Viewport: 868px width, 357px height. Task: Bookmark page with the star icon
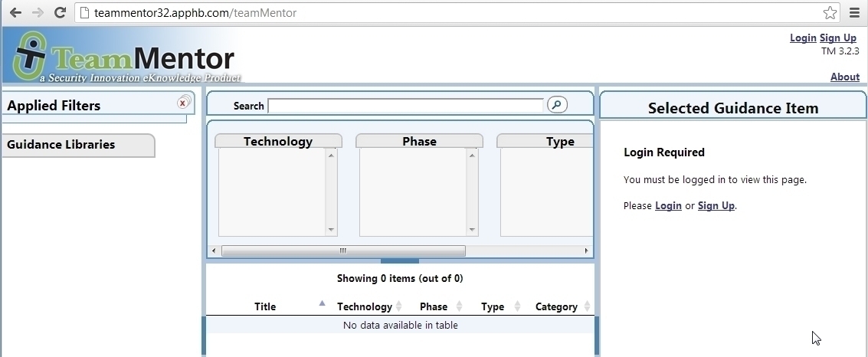(x=830, y=13)
